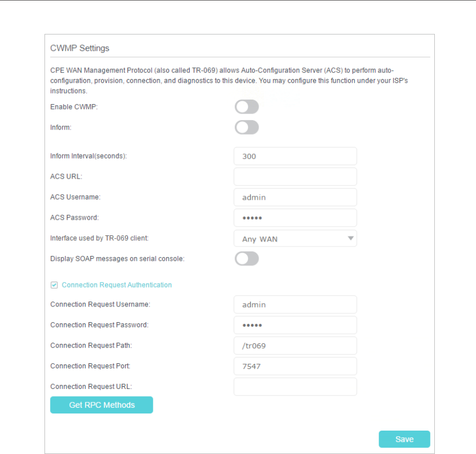Open the Interface used by TR-069 client dropdown

pos(295,239)
